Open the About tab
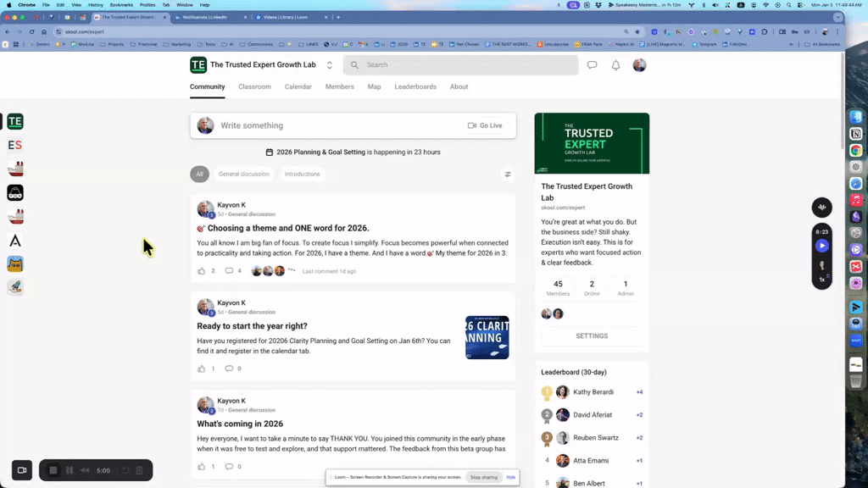868x488 pixels. tap(459, 87)
